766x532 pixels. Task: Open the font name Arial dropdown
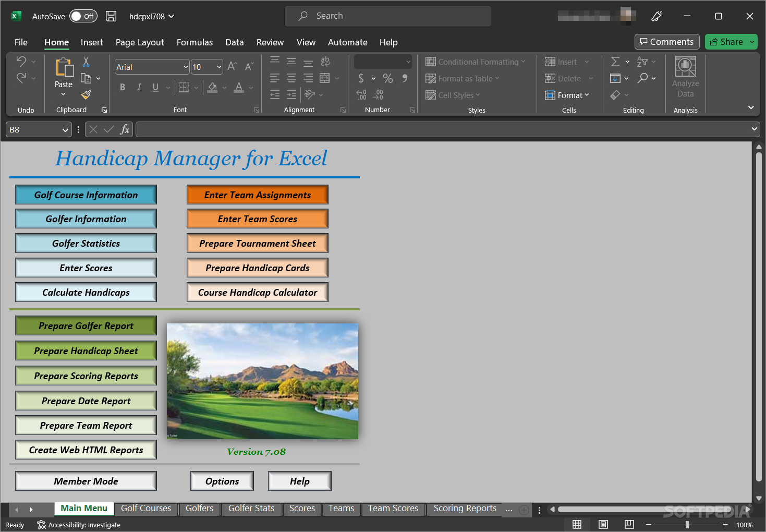pyautogui.click(x=186, y=67)
